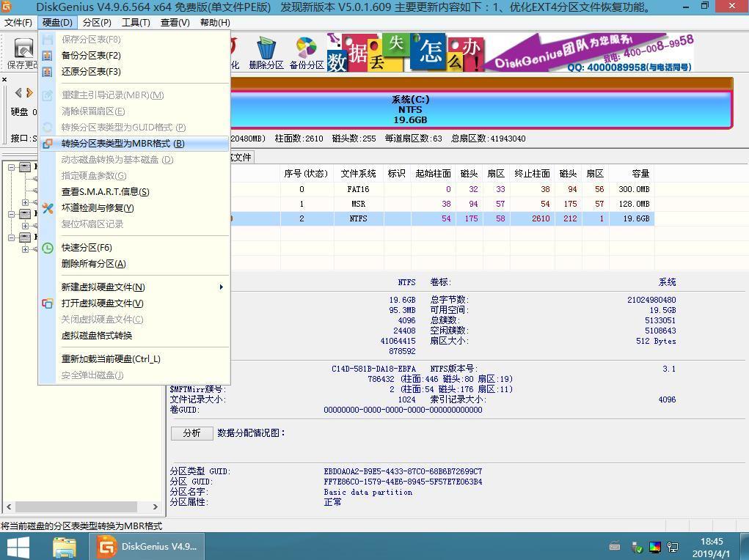Screen dimensions: 749x560
Task: Collapse the second disk node in tree
Action: tap(12, 214)
